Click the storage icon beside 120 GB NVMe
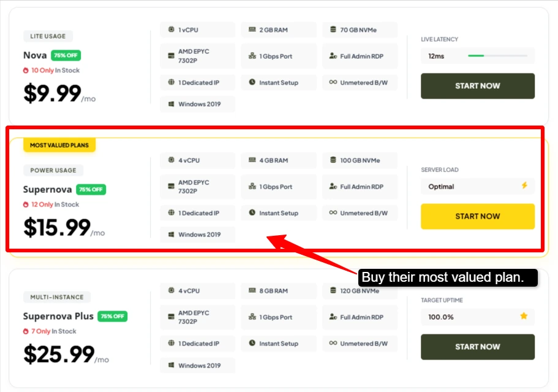Viewport: 558px width, 392px height. 333,290
